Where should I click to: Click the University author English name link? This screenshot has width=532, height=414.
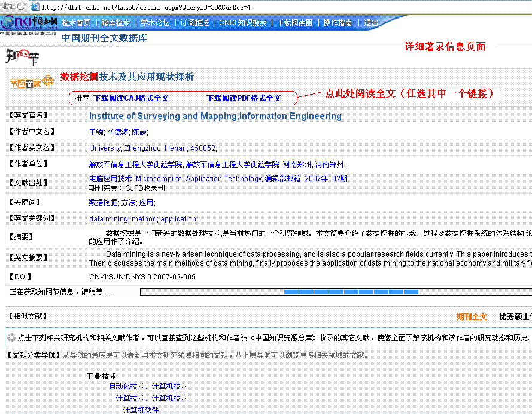105,148
